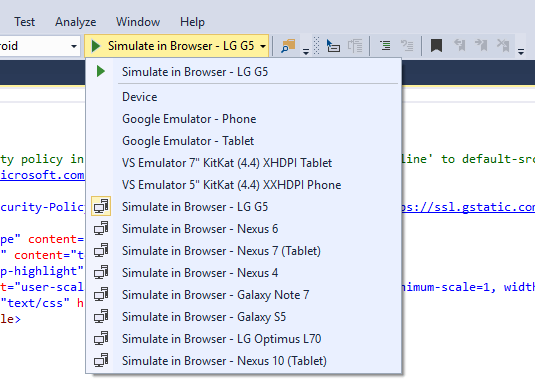Select top Simulate in Browser - LG G5 entry

243,72
